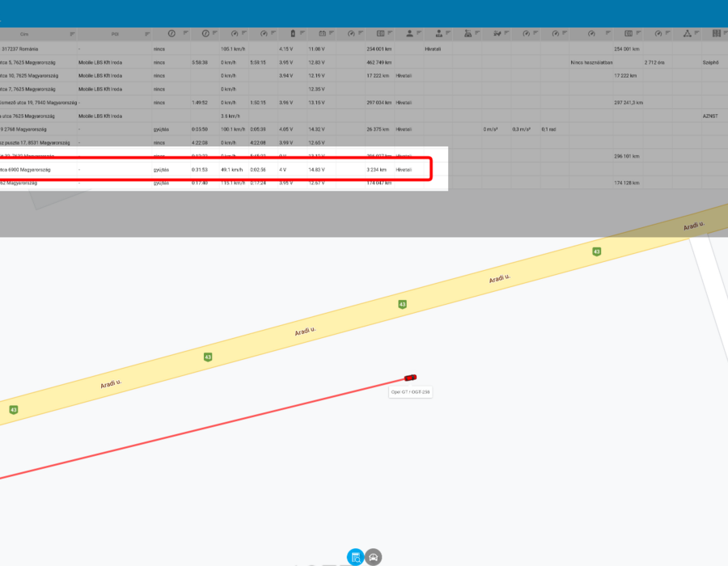Image resolution: width=728 pixels, height=566 pixels.
Task: Click the 0:31:53 time cell
Action: [x=199, y=170]
